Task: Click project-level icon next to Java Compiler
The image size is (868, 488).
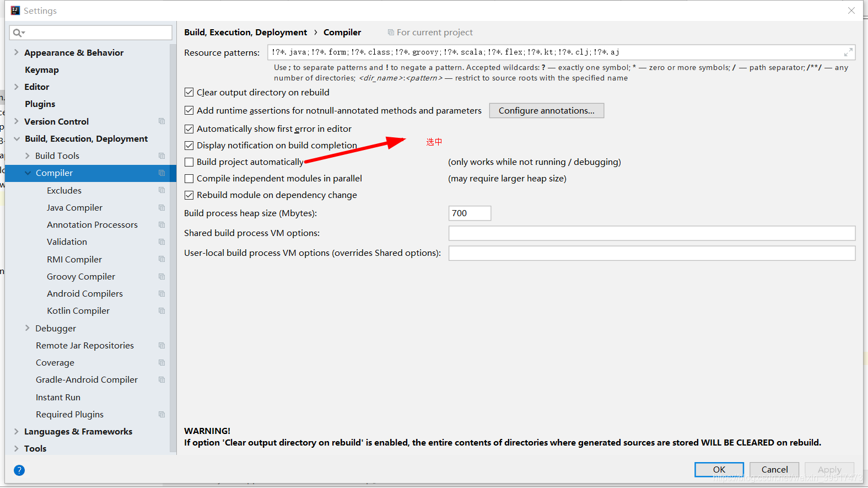Action: point(161,208)
